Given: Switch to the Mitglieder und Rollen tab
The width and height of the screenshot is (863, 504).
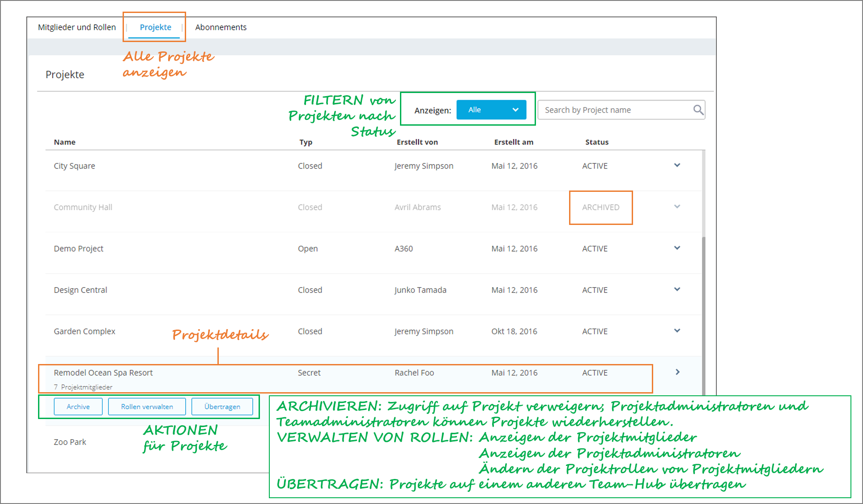Looking at the screenshot, I should tap(77, 27).
